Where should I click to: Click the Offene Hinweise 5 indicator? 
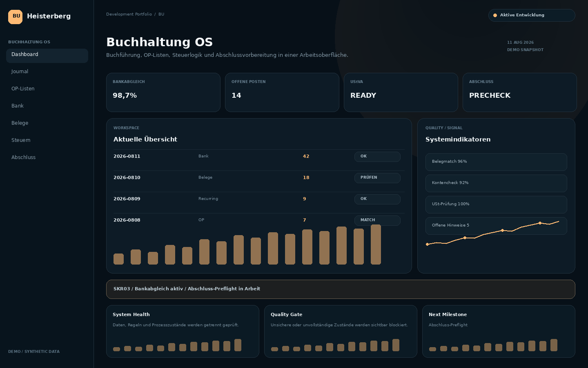[x=496, y=226]
